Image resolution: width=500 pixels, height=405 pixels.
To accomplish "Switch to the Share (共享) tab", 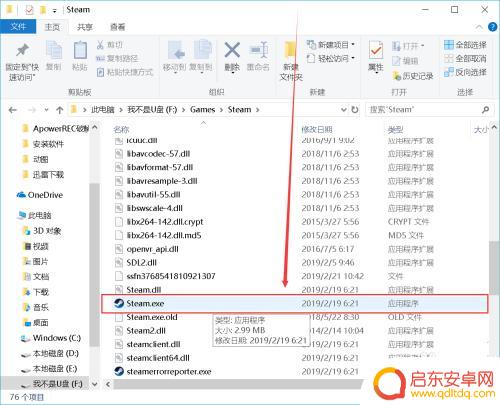I will tap(85, 27).
